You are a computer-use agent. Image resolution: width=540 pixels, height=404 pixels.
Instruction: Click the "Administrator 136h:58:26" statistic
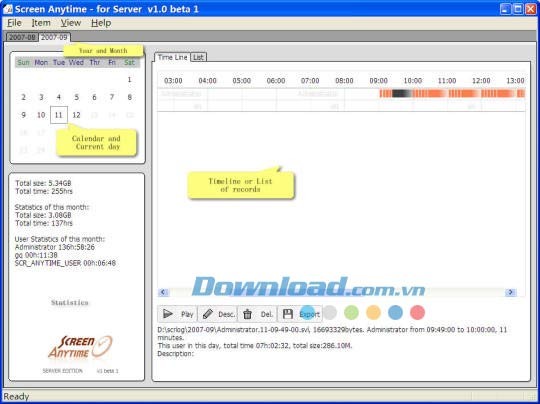pyautogui.click(x=55, y=247)
